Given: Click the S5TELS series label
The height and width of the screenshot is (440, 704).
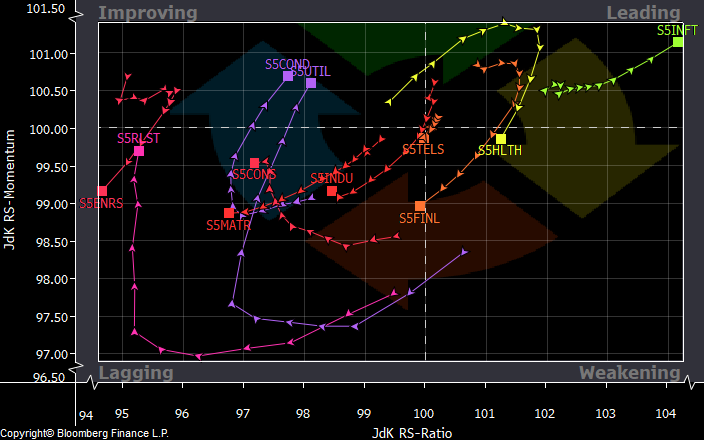Looking at the screenshot, I should (x=423, y=149).
